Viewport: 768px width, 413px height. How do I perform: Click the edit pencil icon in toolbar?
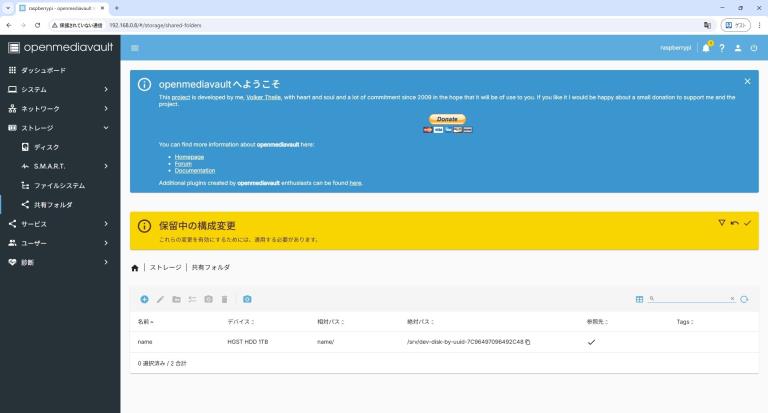click(x=160, y=299)
